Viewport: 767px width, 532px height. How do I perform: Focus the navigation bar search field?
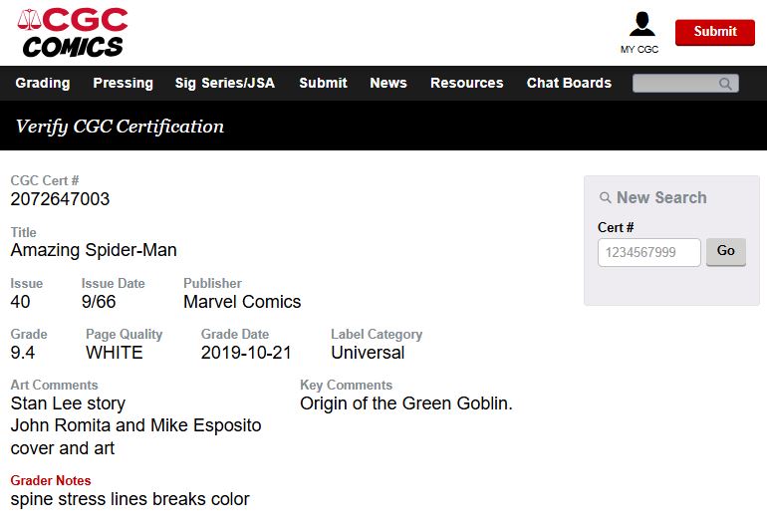(x=675, y=84)
